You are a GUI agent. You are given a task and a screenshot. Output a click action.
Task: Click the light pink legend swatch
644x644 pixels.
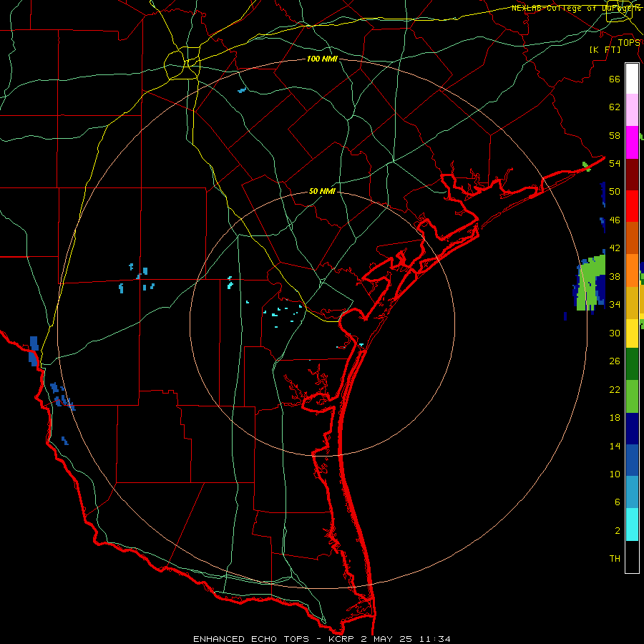pos(632,109)
